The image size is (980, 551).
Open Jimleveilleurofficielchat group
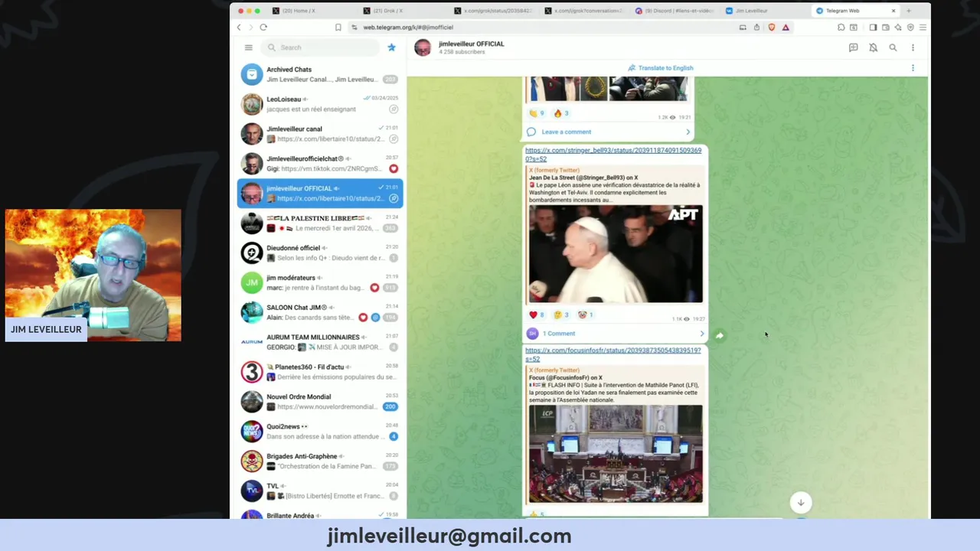[320, 164]
